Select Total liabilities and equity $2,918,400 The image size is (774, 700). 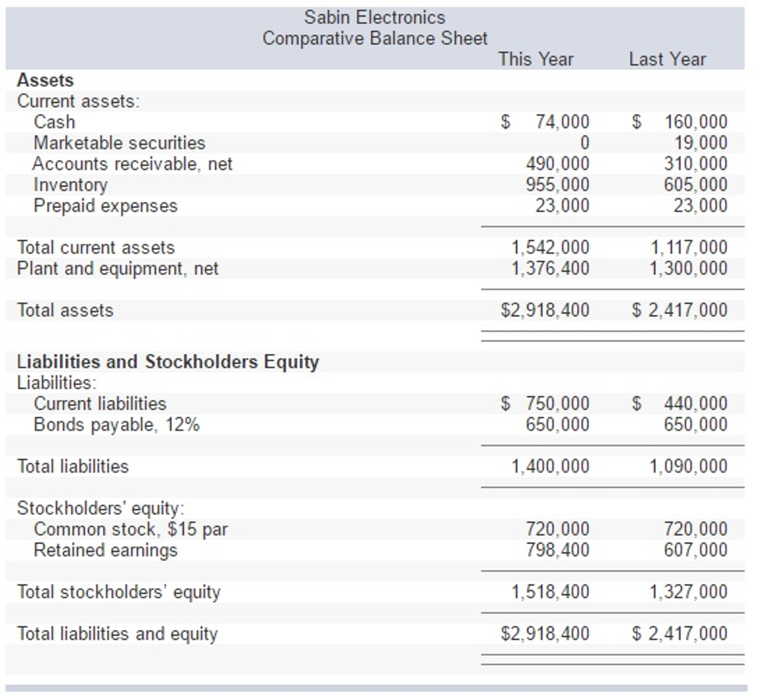[545, 634]
